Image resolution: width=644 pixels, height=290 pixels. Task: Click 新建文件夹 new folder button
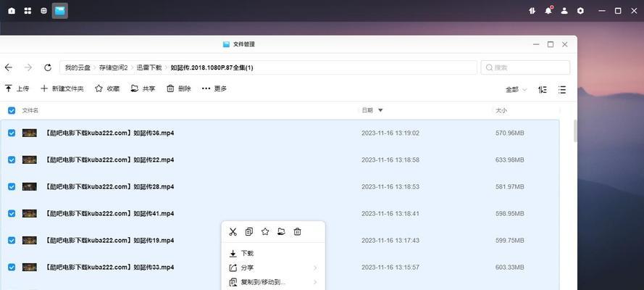(x=62, y=88)
